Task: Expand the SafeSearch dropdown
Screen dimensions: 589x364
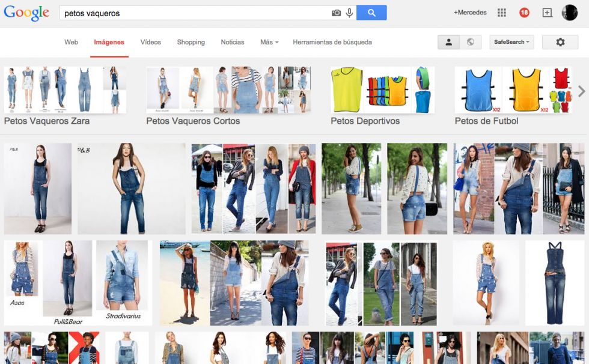Action: tap(511, 42)
